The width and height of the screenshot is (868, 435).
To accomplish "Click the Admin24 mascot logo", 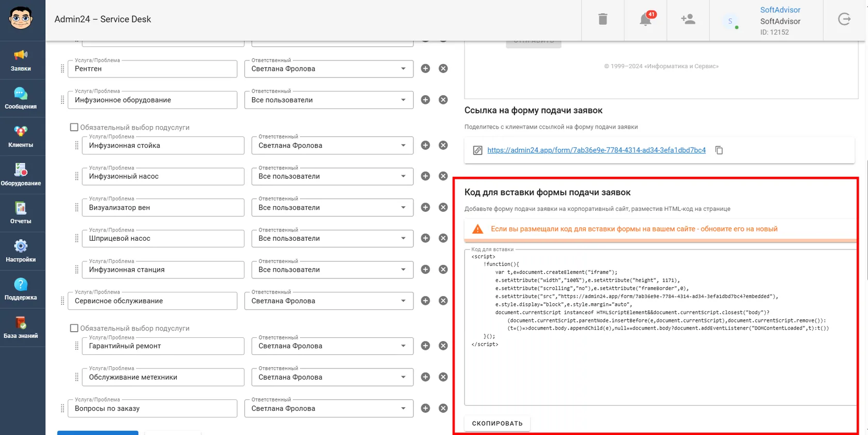I will [x=21, y=19].
